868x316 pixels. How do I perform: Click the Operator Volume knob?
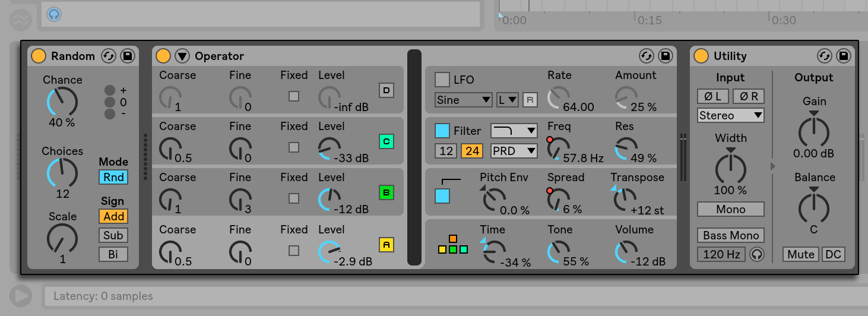click(x=626, y=252)
